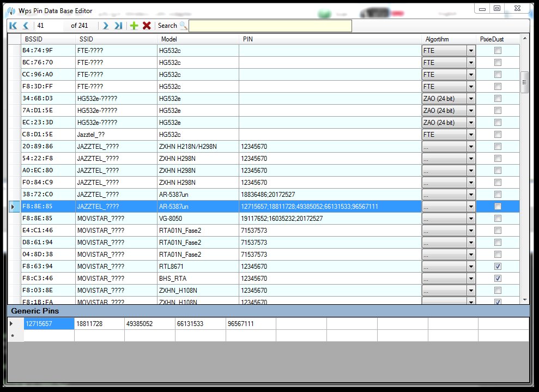Select the generic pin cell 18811728
The width and height of the screenshot is (539, 392).
[99, 323]
